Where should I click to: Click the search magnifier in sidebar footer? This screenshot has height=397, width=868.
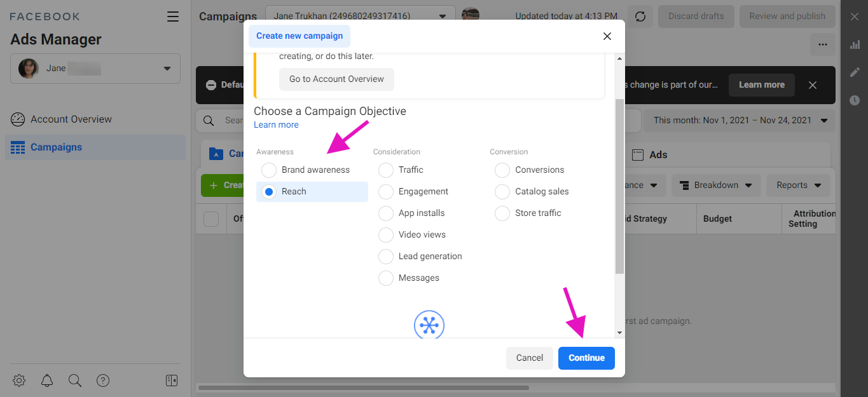[x=75, y=380]
